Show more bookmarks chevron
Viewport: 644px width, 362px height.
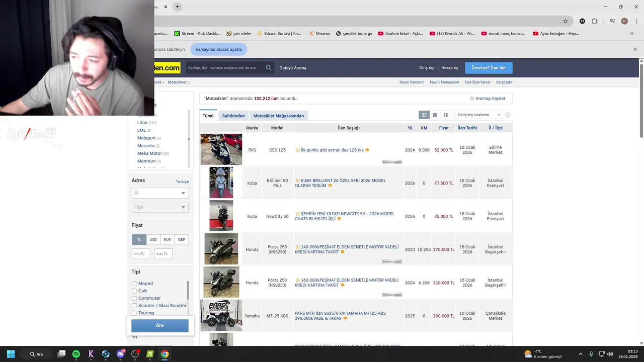(x=632, y=34)
